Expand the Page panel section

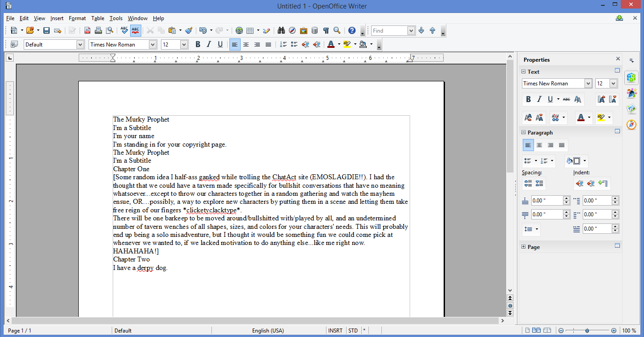click(523, 247)
